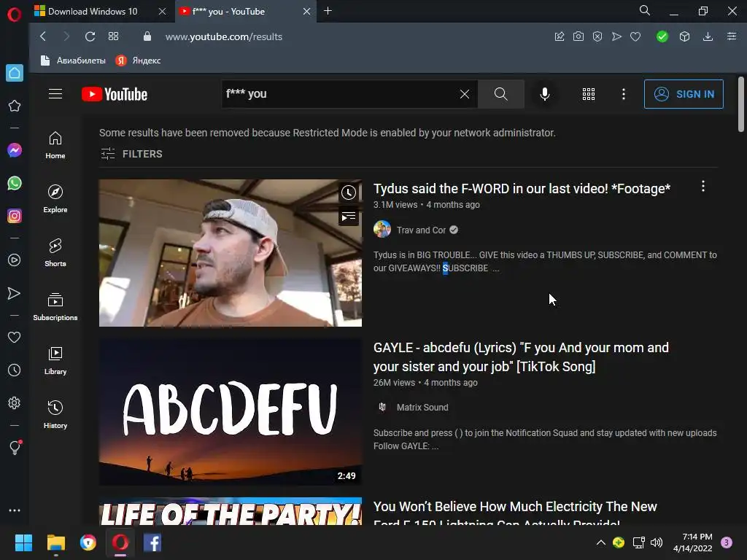Open Subscriptions in YouTube sidebar
This screenshot has width=747, height=560.
point(55,307)
